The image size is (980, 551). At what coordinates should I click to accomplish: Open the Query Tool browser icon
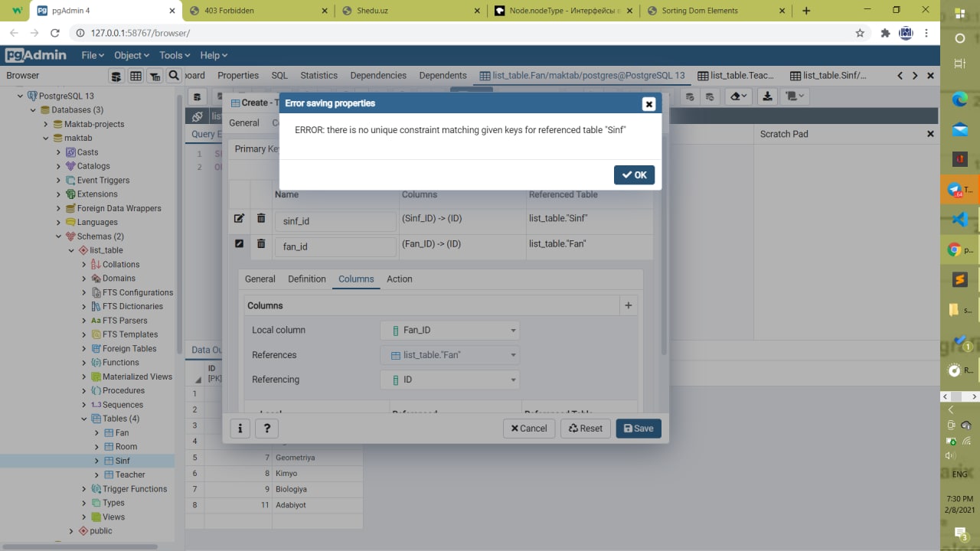(116, 76)
